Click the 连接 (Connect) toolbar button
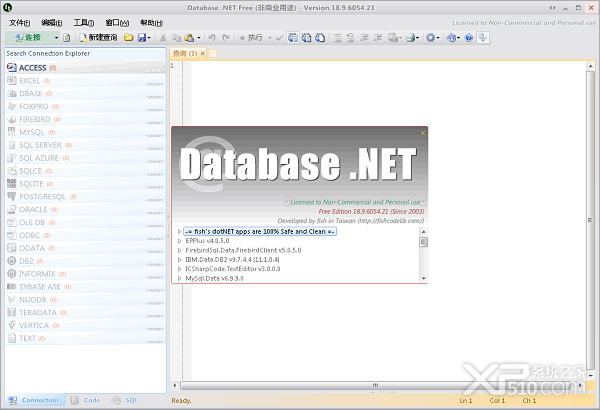Image resolution: width=600 pixels, height=410 pixels. 29,38
